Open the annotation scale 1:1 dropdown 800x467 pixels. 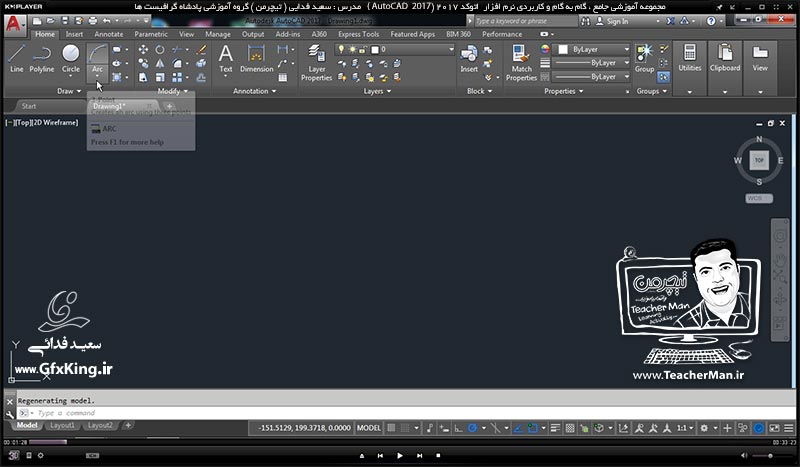[685, 428]
